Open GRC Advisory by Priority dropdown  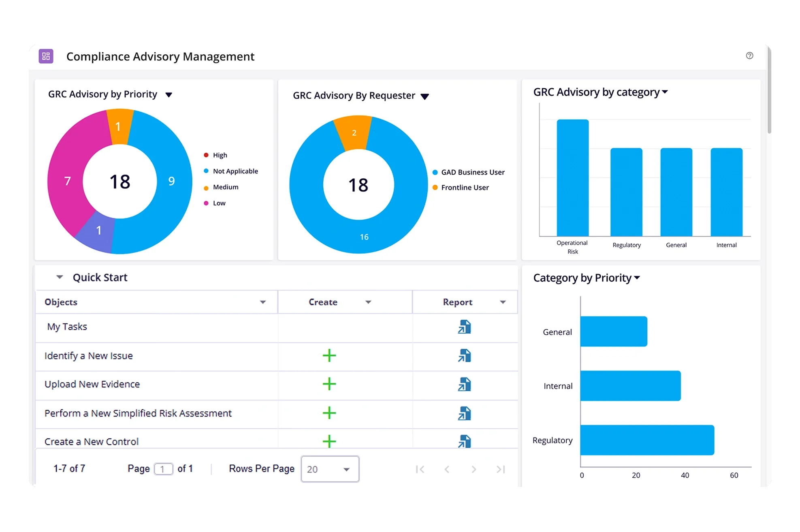point(169,95)
